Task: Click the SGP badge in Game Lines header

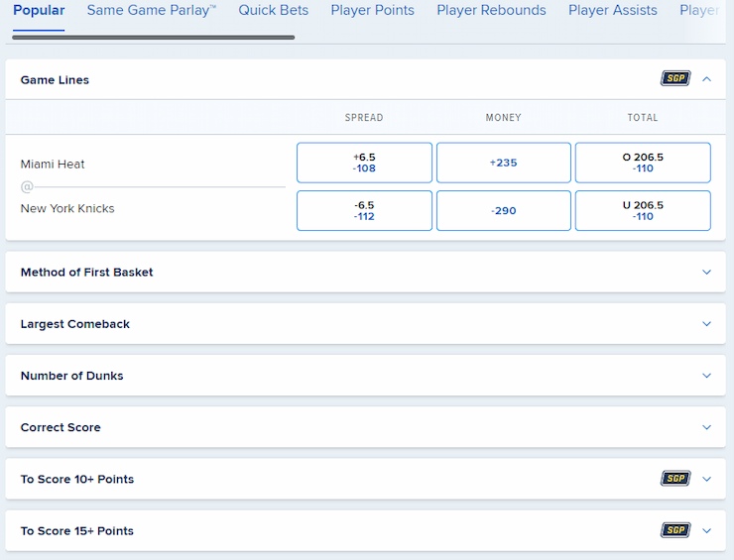Action: (675, 78)
